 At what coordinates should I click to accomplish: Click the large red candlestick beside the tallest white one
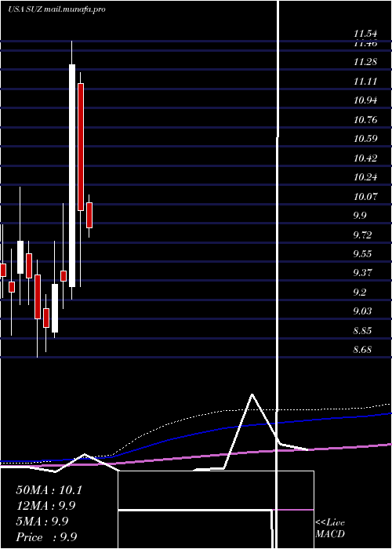coord(81,147)
